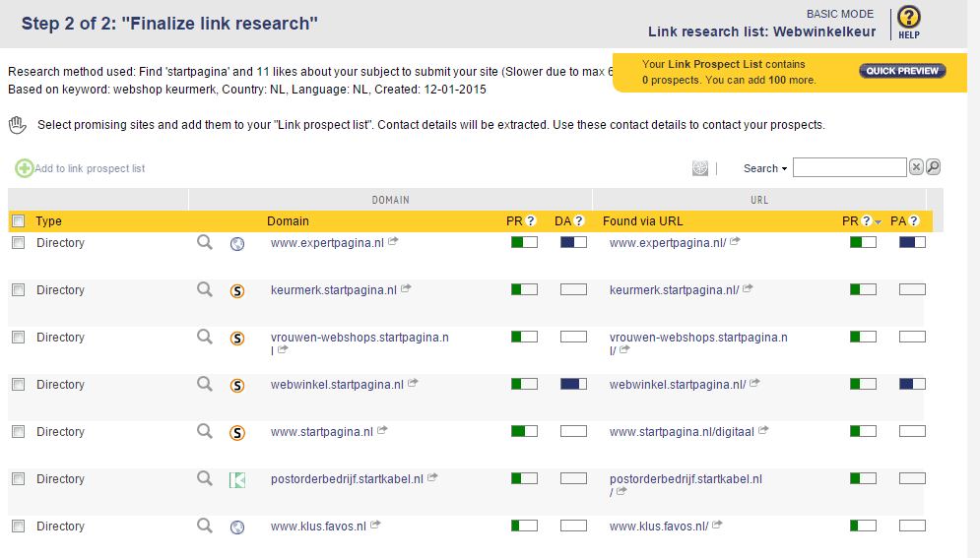Click the Type column header

pos(49,221)
